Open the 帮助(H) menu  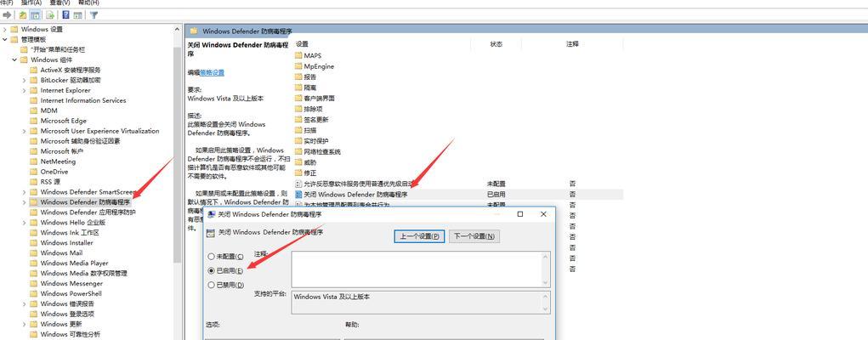point(88,3)
